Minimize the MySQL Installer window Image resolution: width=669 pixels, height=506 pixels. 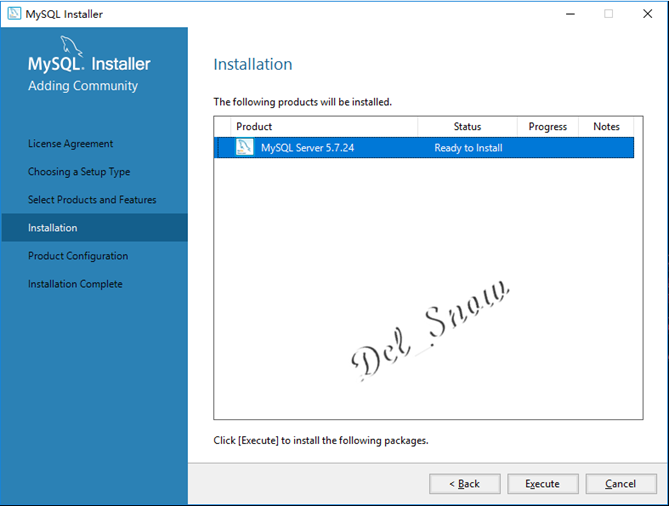pos(570,14)
